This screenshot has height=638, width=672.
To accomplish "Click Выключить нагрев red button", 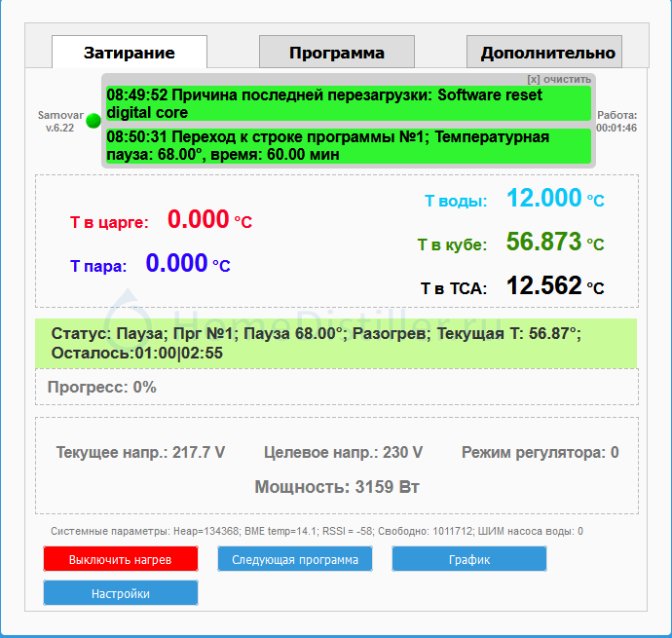I will [x=121, y=559].
